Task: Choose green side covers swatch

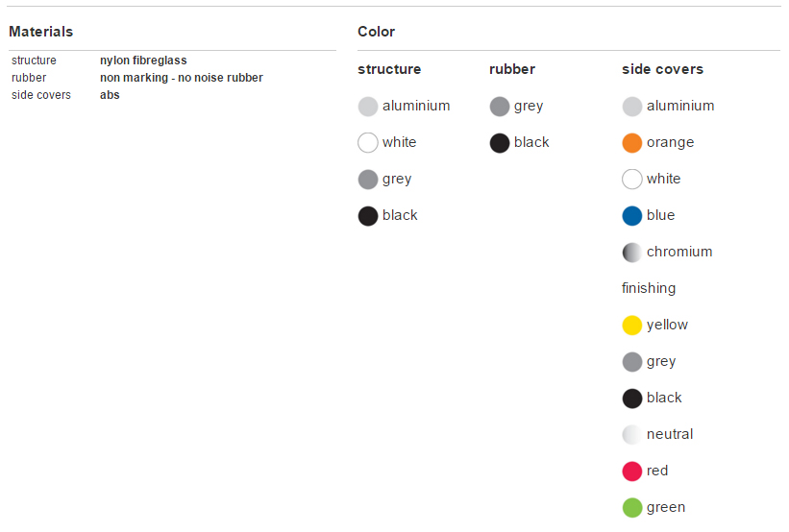Action: pyautogui.click(x=632, y=508)
